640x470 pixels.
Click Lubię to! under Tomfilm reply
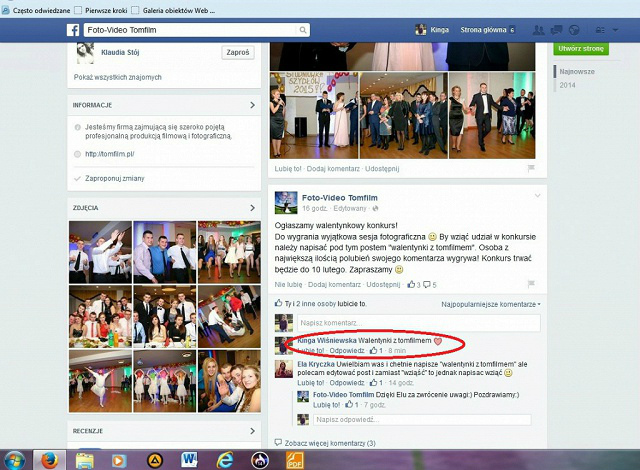[x=326, y=405]
